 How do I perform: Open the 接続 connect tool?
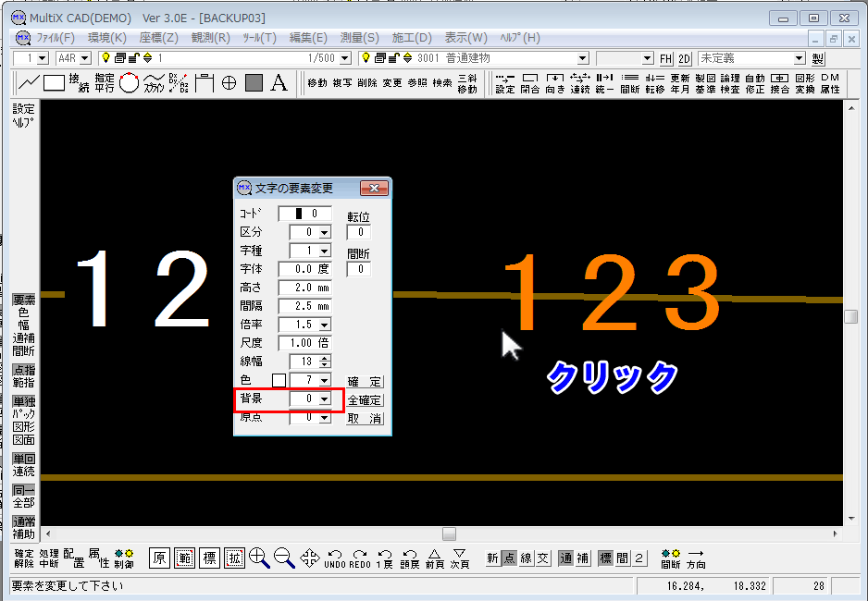(x=79, y=83)
